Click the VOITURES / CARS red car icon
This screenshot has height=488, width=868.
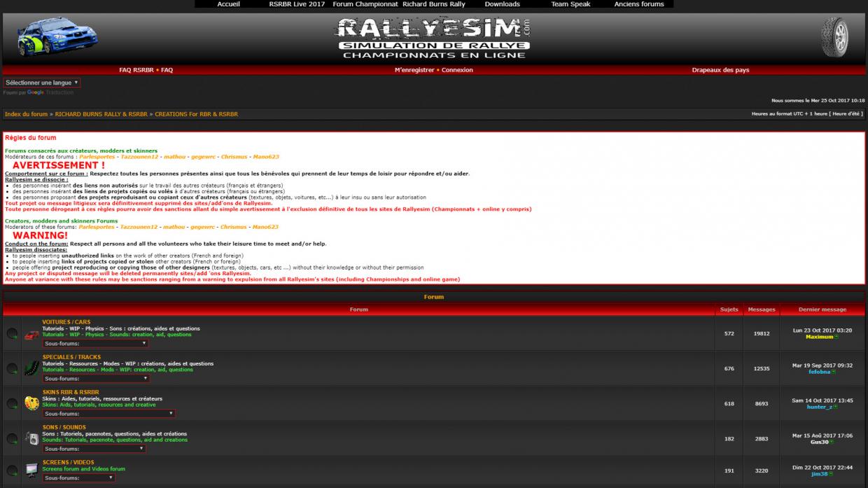tap(31, 335)
